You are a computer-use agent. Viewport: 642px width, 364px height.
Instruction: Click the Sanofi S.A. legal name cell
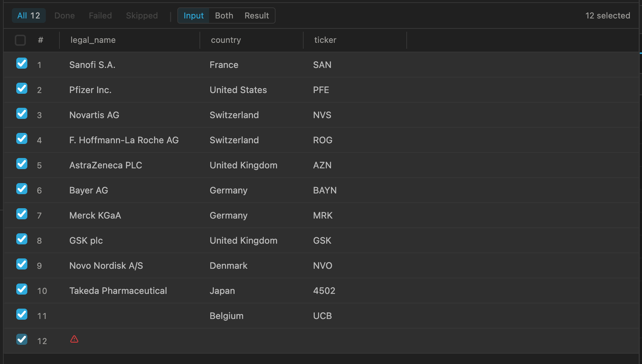tap(92, 65)
